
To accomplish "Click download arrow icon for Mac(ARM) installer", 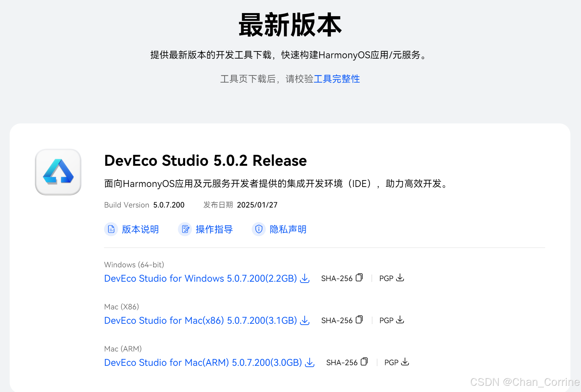I will tap(310, 362).
